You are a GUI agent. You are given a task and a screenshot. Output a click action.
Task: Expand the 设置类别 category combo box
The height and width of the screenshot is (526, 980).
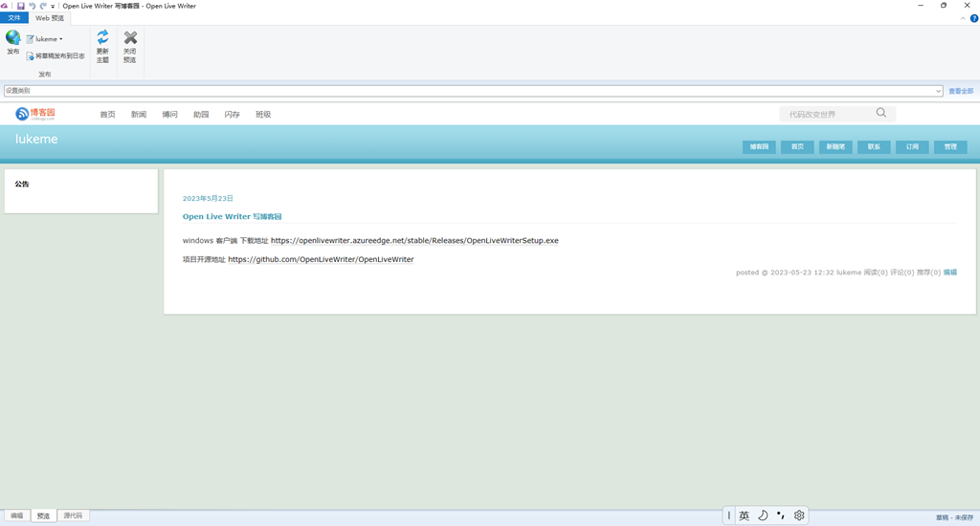pos(473,91)
